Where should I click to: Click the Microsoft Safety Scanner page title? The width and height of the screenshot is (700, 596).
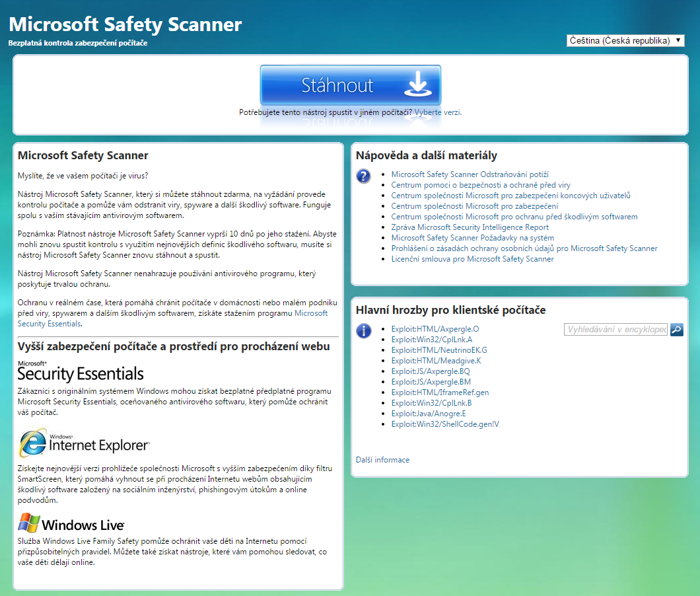pos(125,24)
